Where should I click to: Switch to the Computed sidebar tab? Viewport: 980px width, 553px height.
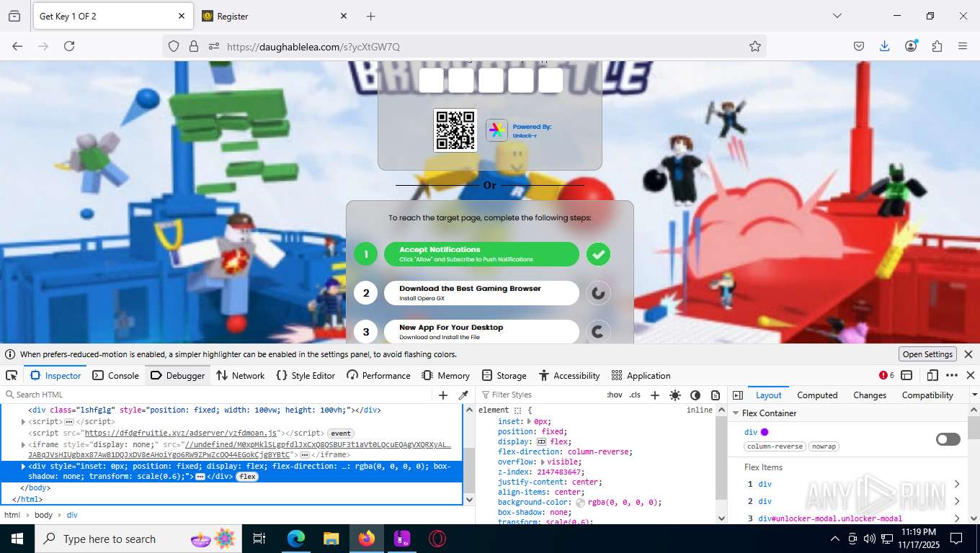point(817,395)
